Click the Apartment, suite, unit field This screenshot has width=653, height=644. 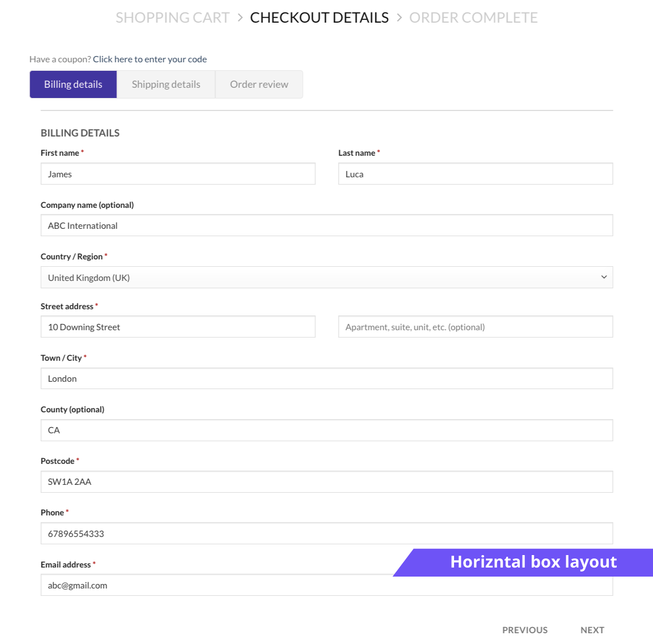pos(476,327)
